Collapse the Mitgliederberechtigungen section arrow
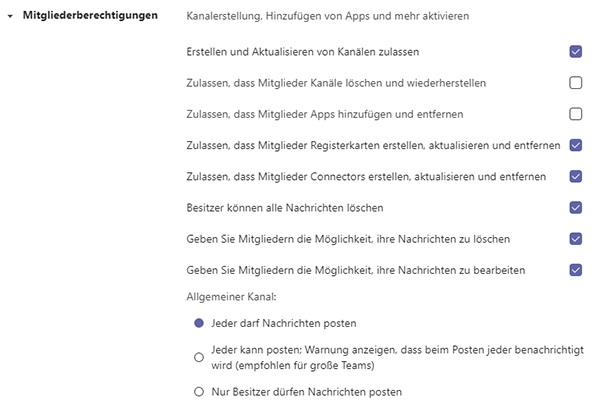 (x=10, y=17)
